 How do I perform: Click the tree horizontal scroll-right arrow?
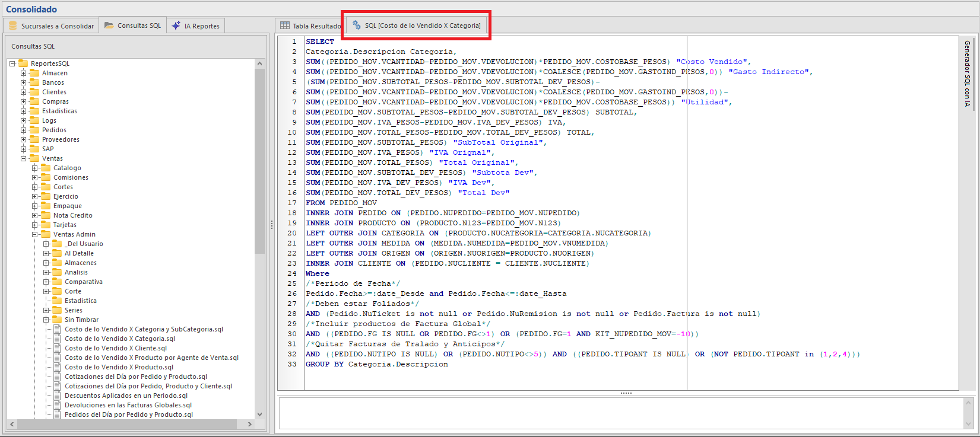[250, 424]
